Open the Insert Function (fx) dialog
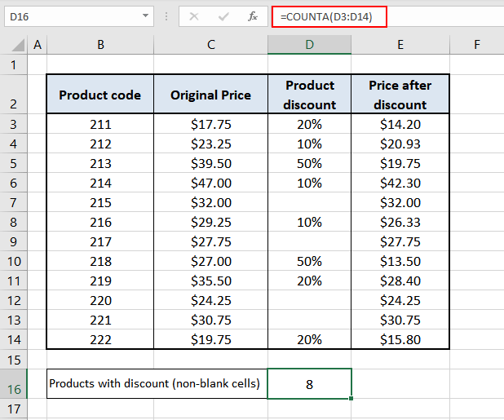The height and width of the screenshot is (420, 504). [253, 16]
